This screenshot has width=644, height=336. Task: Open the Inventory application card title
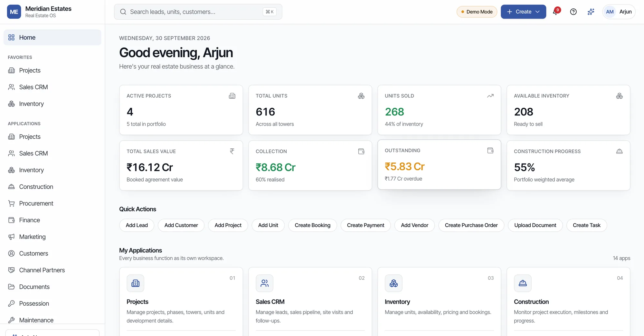(x=397, y=302)
